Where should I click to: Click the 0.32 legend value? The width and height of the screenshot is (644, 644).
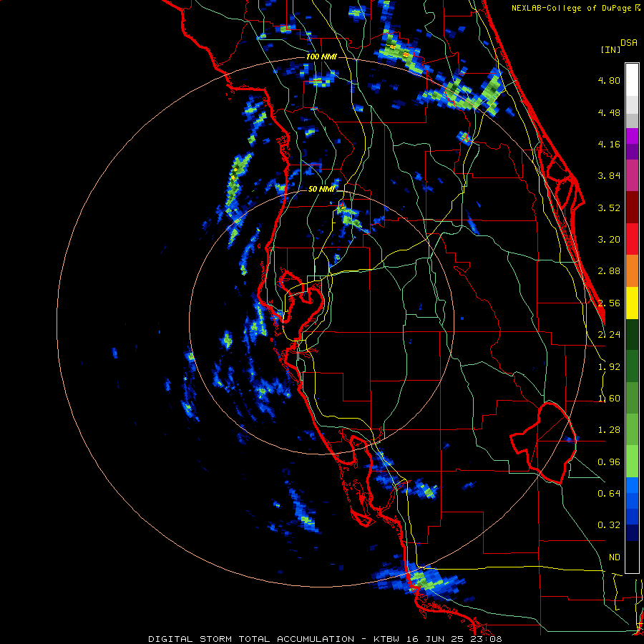click(609, 525)
